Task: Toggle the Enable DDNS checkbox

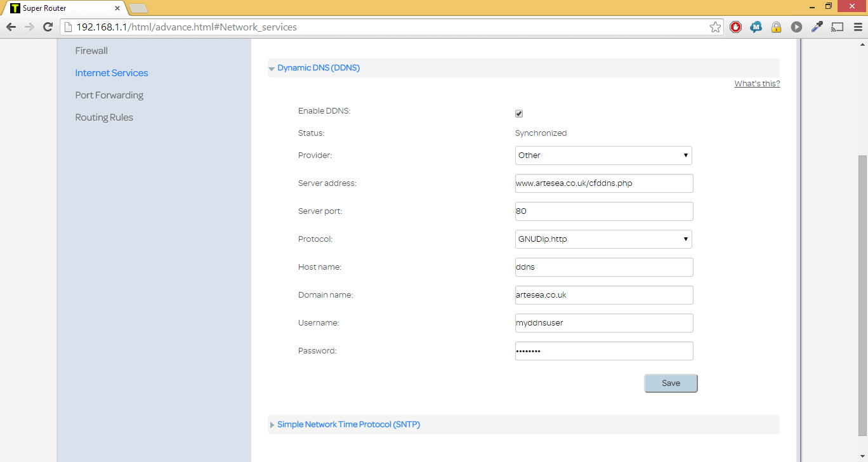Action: pos(519,114)
